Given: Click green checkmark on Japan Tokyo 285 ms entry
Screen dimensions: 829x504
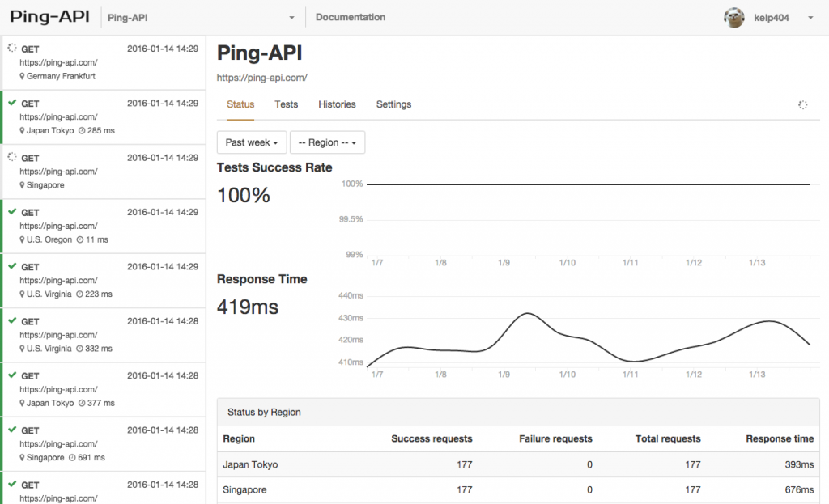Looking at the screenshot, I should click(12, 103).
